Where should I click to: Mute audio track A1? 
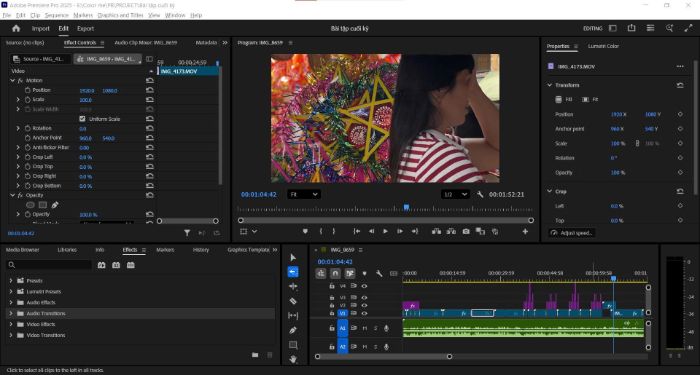(365, 328)
